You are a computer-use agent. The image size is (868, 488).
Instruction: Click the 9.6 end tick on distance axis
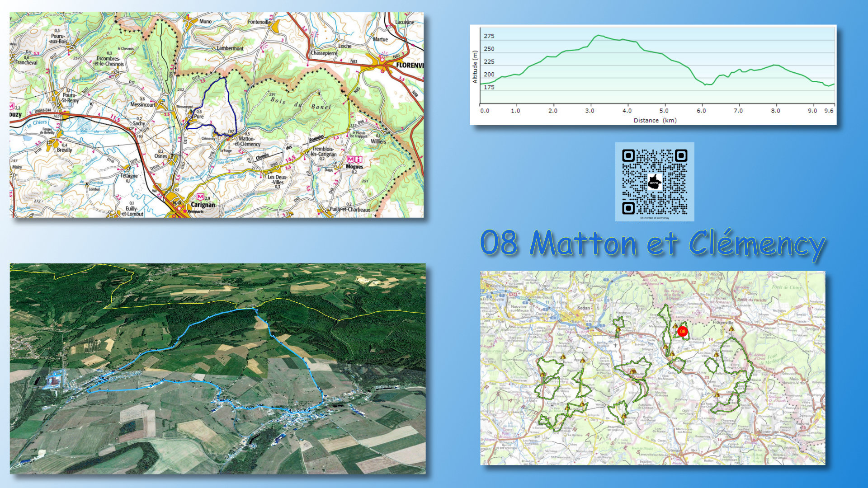(x=829, y=111)
